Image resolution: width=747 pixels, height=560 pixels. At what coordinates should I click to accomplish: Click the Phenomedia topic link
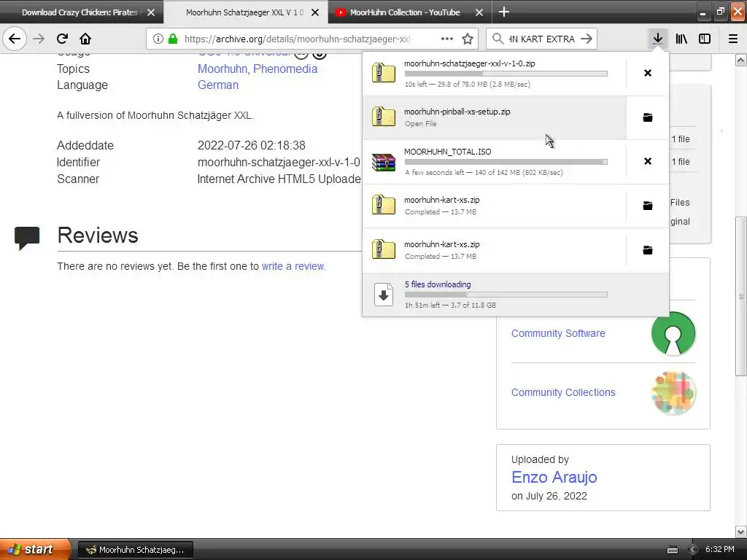285,69
